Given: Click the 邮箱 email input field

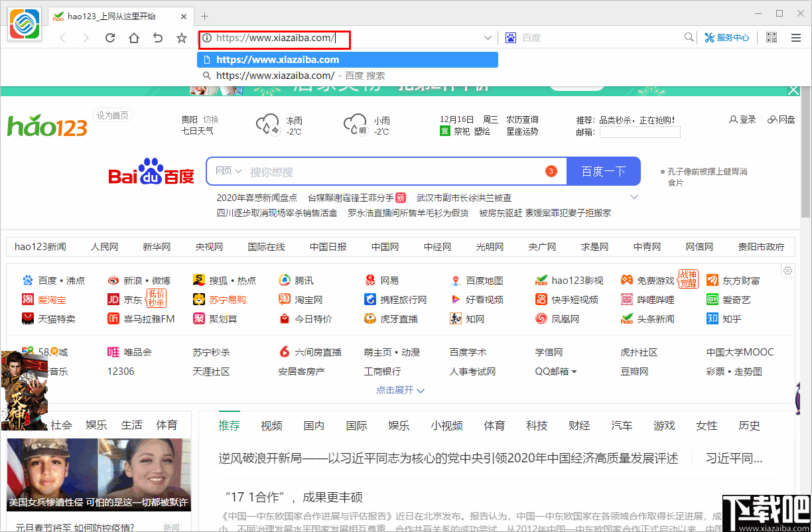Looking at the screenshot, I should coord(640,132).
